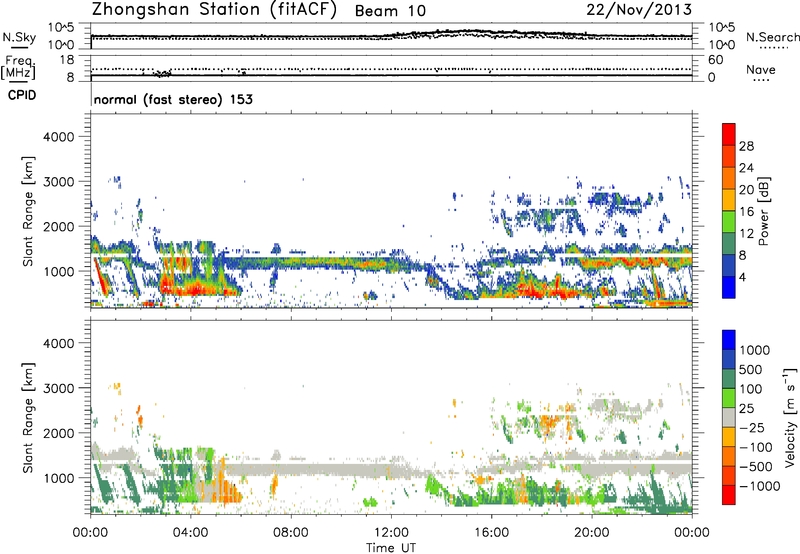Viewport: 800px width, 554px height.
Task: Select the 'CPID' row label
Action: (22, 95)
